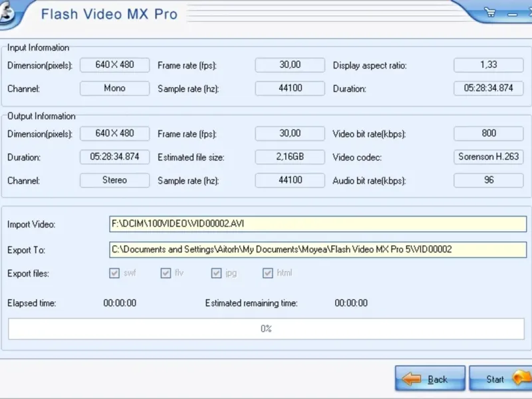The width and height of the screenshot is (532, 399).
Task: Toggle the flv export checkbox
Action: tap(166, 273)
